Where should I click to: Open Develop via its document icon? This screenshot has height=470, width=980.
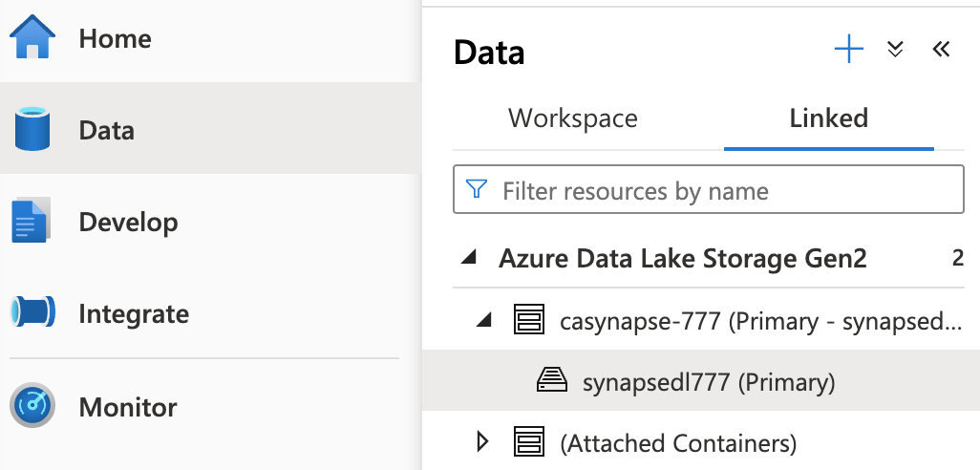(30, 222)
